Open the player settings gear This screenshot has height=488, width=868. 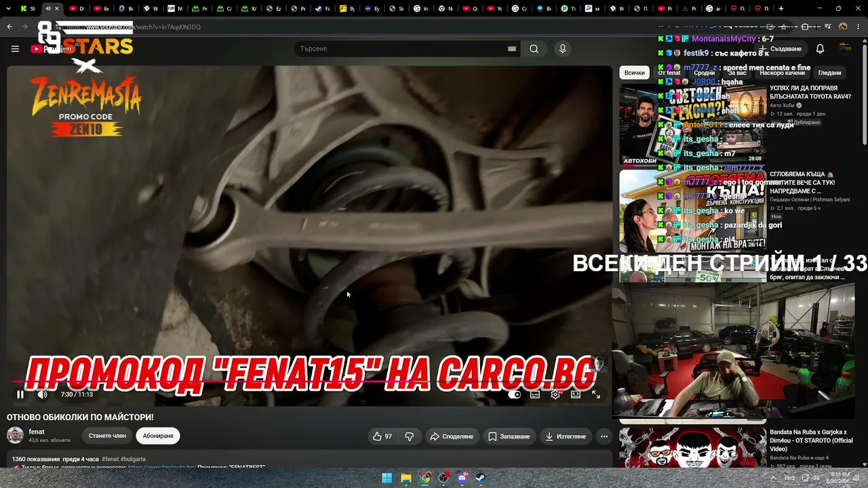[x=555, y=394]
